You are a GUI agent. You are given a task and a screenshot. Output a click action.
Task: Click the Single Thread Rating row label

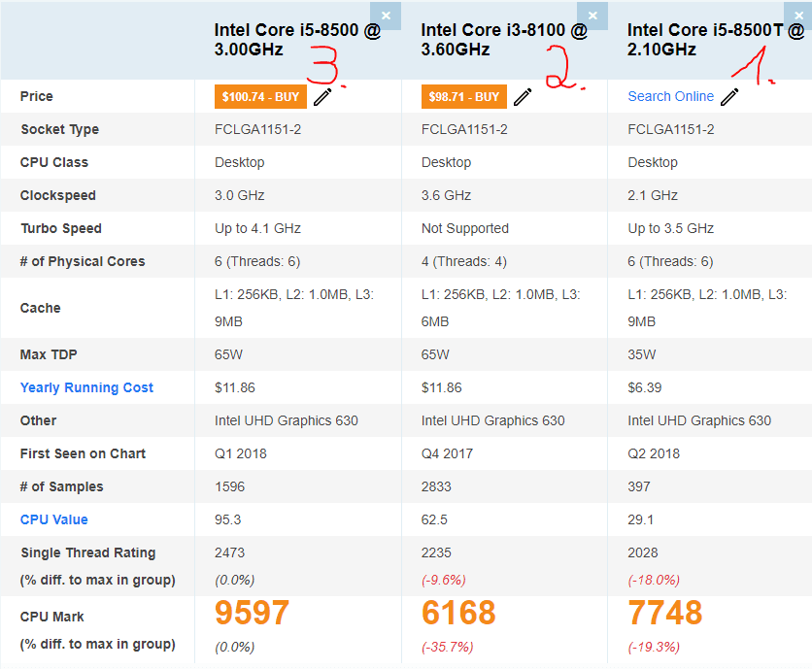coord(88,553)
